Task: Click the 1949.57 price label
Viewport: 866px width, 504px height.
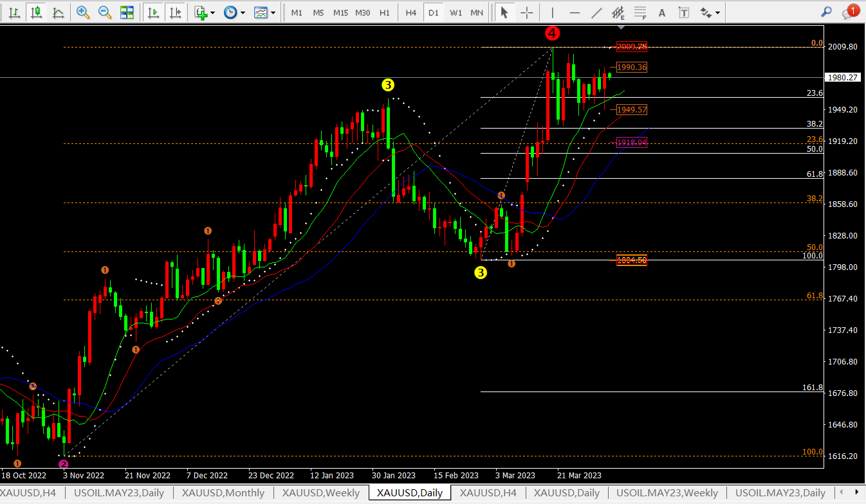Action: pyautogui.click(x=631, y=110)
